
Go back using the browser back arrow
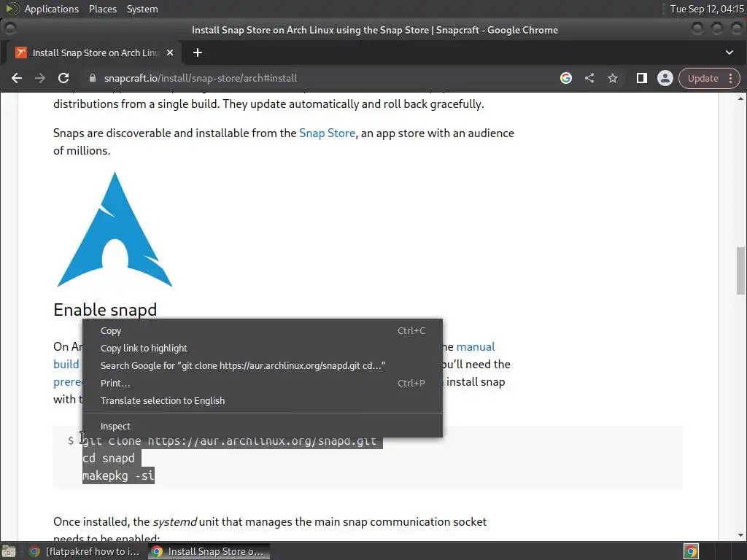[x=17, y=78]
